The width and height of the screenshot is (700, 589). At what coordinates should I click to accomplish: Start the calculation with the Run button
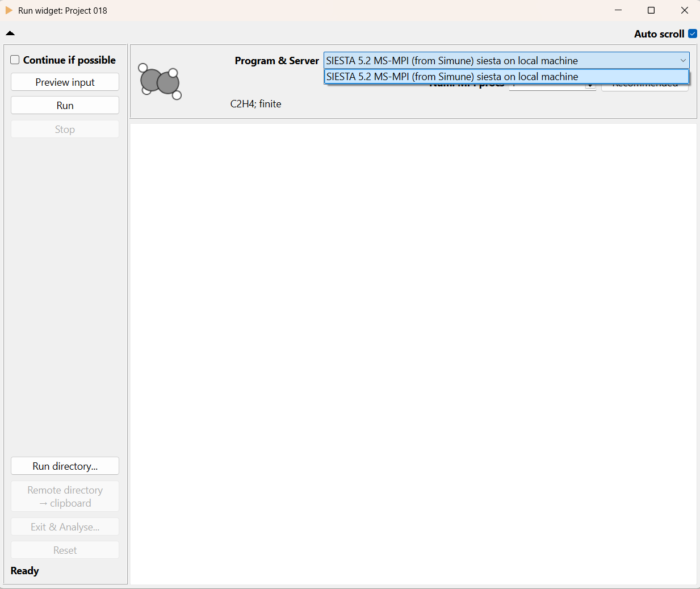click(x=65, y=105)
